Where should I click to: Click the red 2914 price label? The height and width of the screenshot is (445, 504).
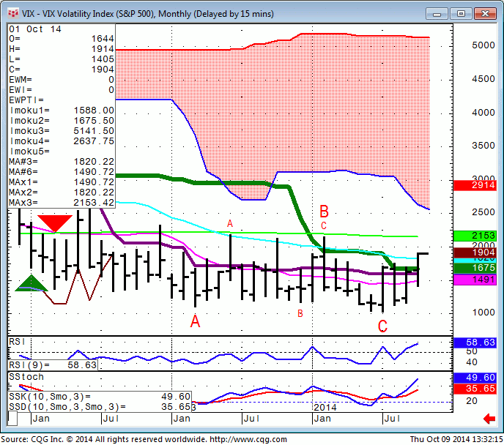(475, 185)
